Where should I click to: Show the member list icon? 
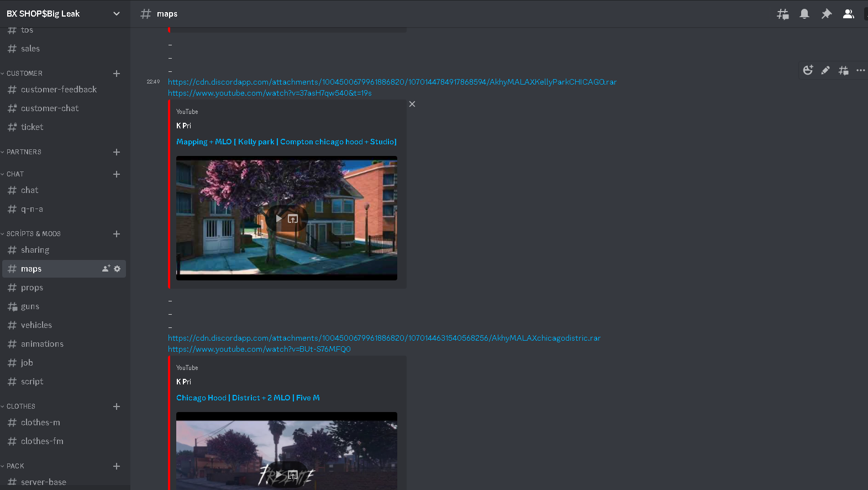click(x=849, y=14)
